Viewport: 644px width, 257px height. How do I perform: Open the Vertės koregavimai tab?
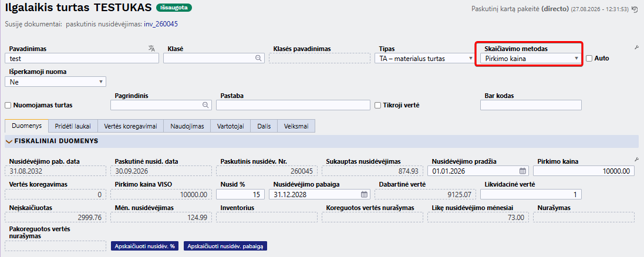[130, 126]
